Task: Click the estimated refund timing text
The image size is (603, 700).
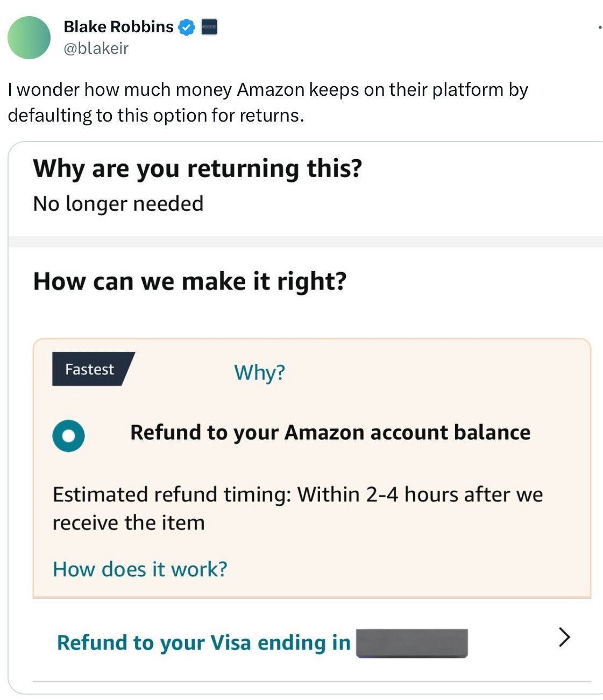Action: click(x=297, y=508)
